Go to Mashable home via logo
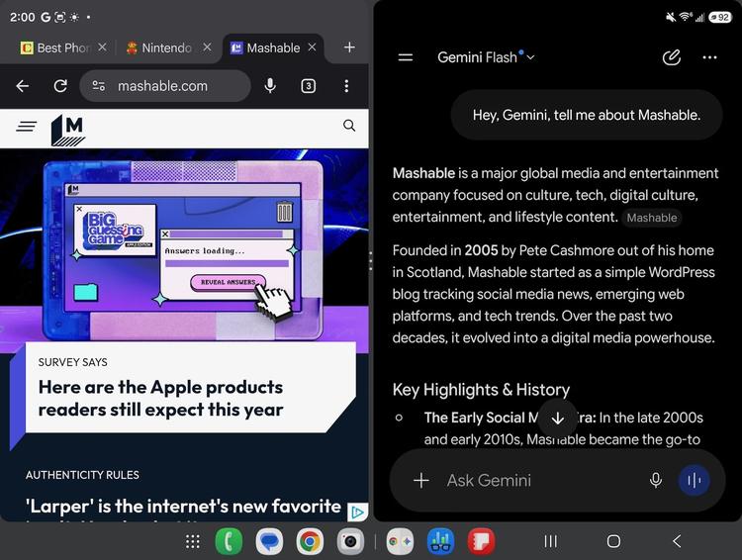 pos(68,130)
